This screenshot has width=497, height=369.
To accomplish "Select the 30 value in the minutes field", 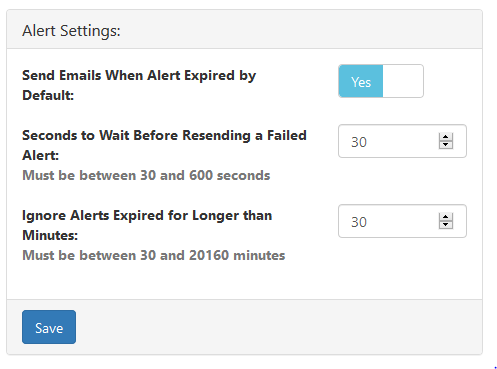I will point(359,222).
